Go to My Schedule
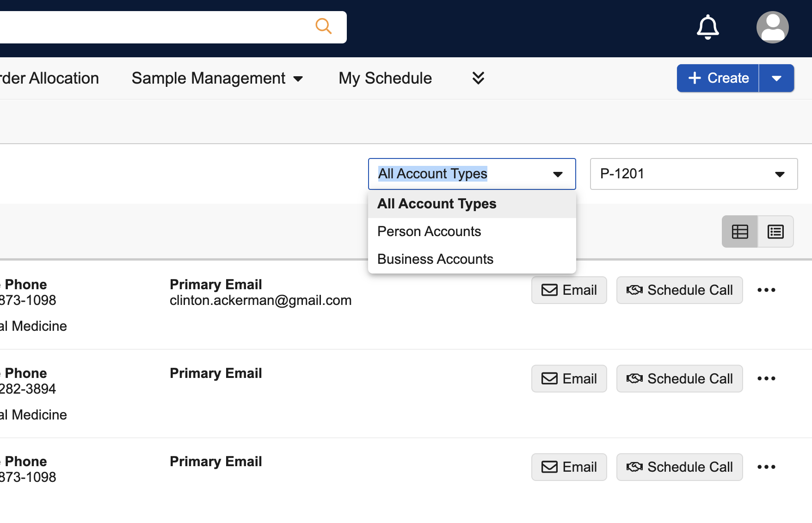This screenshot has width=812, height=523. [x=384, y=78]
